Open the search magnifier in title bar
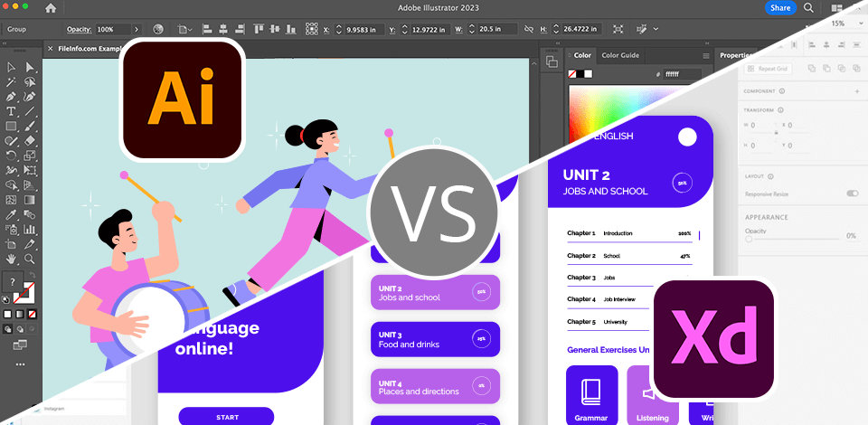The height and width of the screenshot is (425, 868). pyautogui.click(x=808, y=8)
